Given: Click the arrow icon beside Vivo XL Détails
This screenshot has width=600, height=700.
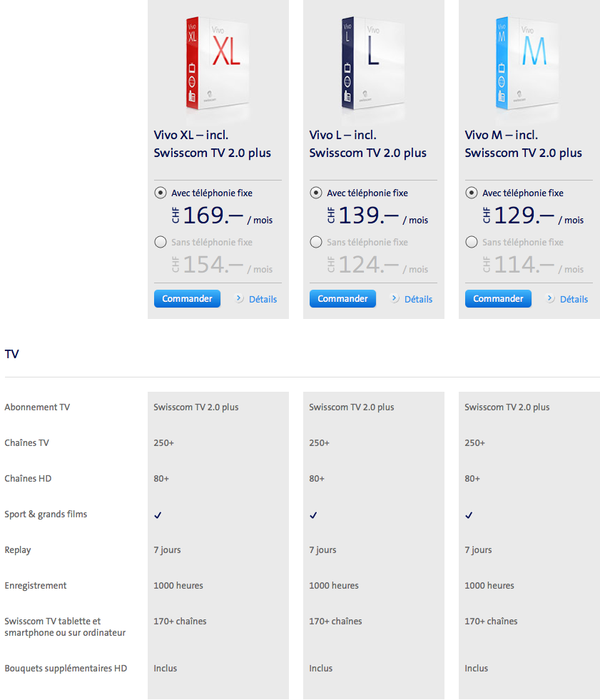Looking at the screenshot, I should click(239, 299).
